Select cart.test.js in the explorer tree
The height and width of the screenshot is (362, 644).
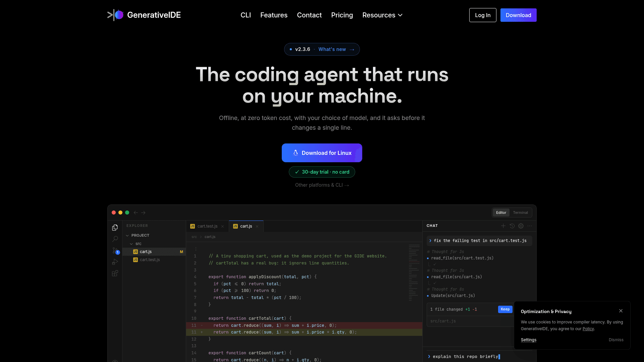154,260
